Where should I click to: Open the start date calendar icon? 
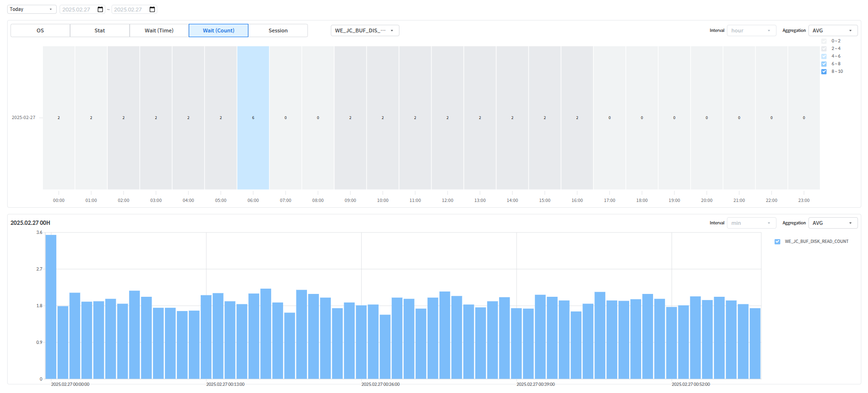tap(100, 10)
